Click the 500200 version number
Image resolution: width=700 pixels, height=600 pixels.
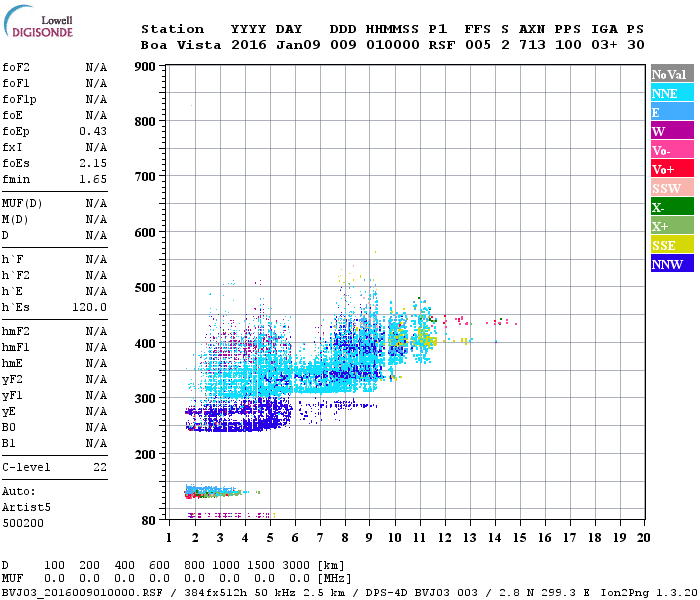[23, 523]
